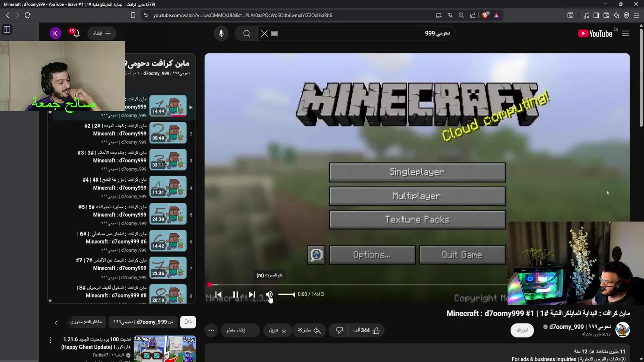644x362 pixels.
Task: Open Brave Leo AI sparkle icon
Action: pos(616,15)
